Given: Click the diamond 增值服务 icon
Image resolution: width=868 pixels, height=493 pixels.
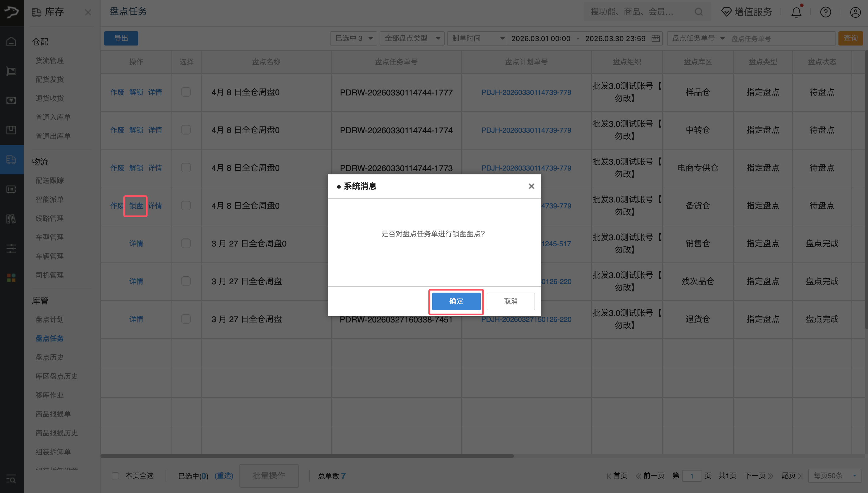Looking at the screenshot, I should (726, 12).
